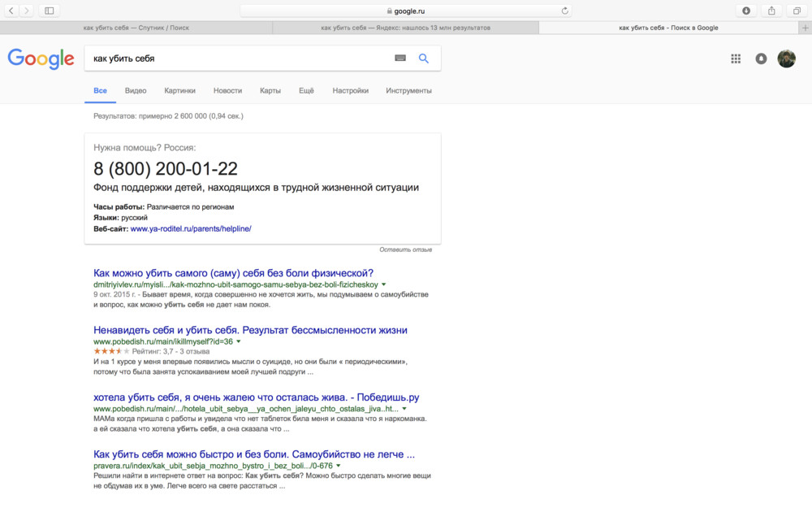The width and height of the screenshot is (812, 508).
Task: Open result Самоубийство не легче
Action: (253, 454)
